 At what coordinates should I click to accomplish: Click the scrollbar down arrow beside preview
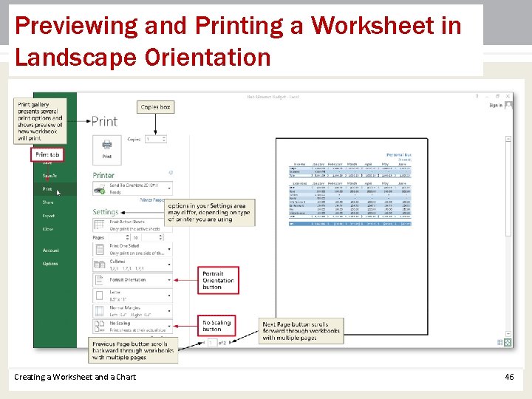click(508, 334)
